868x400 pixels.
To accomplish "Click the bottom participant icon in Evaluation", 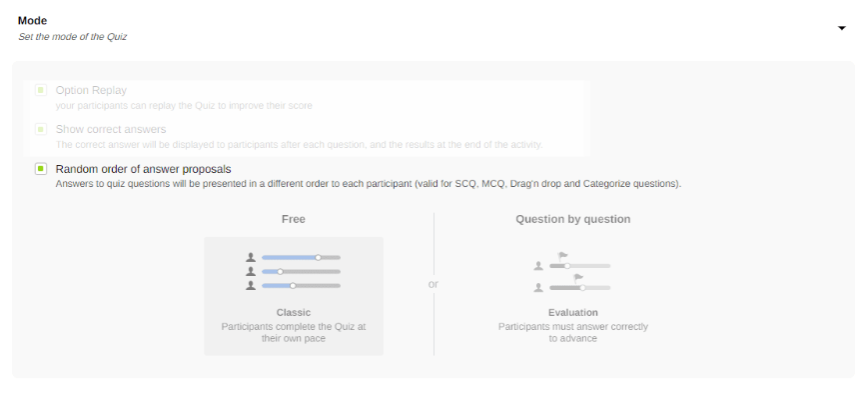I will (538, 288).
